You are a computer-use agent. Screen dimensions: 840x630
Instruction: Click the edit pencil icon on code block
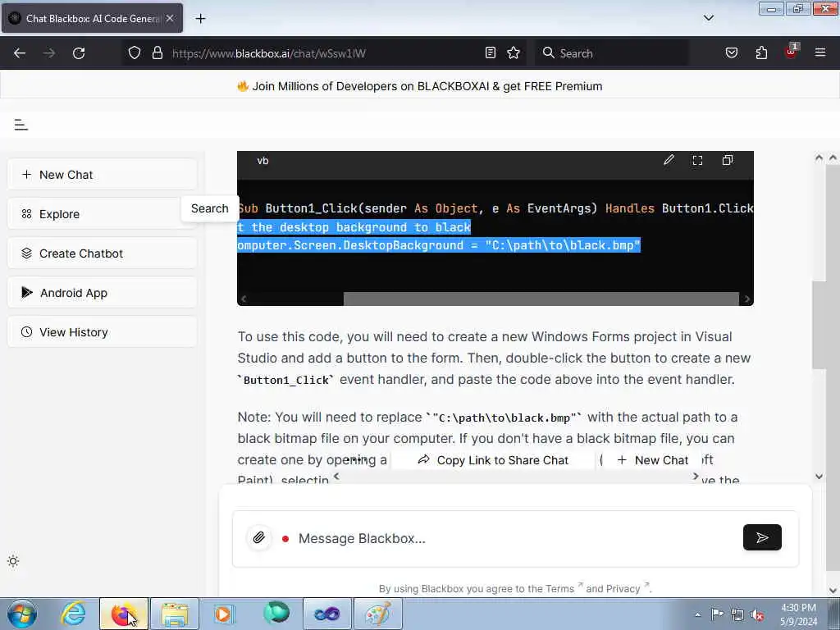coord(669,160)
